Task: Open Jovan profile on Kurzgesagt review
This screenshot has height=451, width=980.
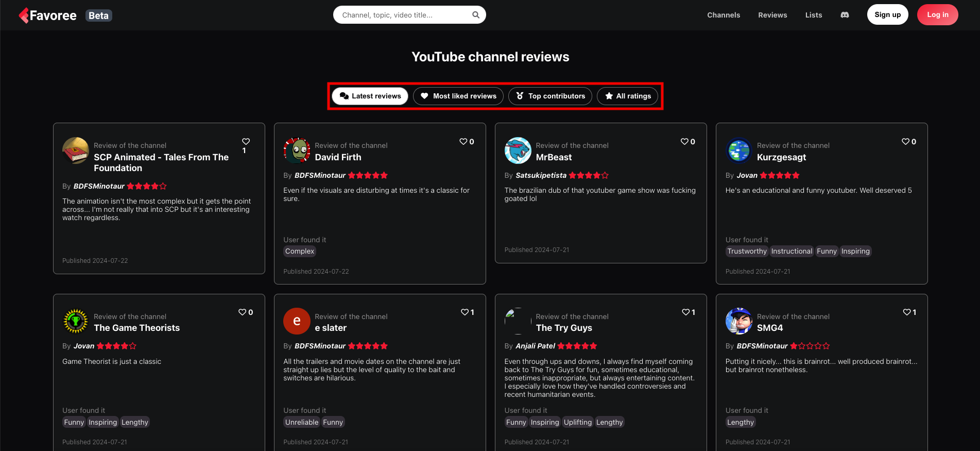Action: 747,175
